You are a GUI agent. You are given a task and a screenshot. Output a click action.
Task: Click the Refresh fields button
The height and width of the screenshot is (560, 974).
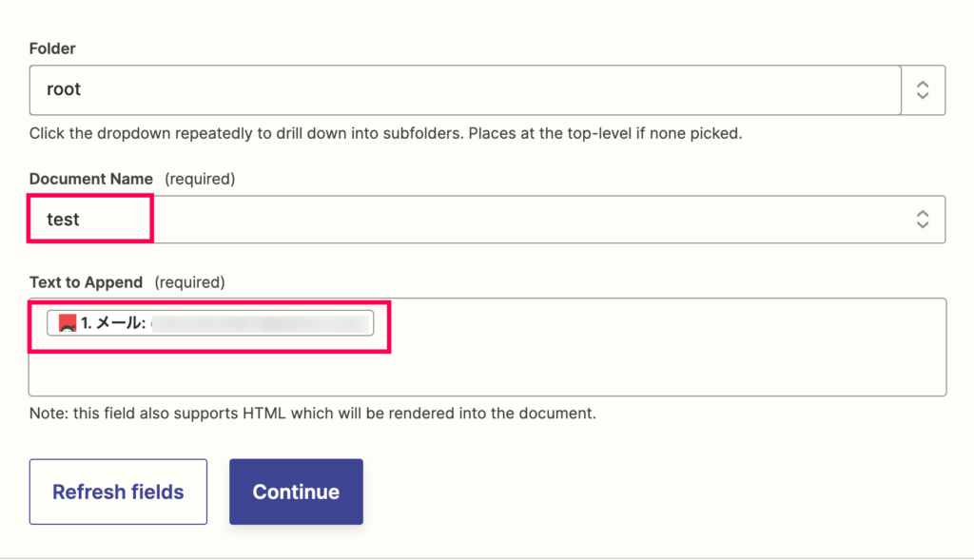[118, 492]
